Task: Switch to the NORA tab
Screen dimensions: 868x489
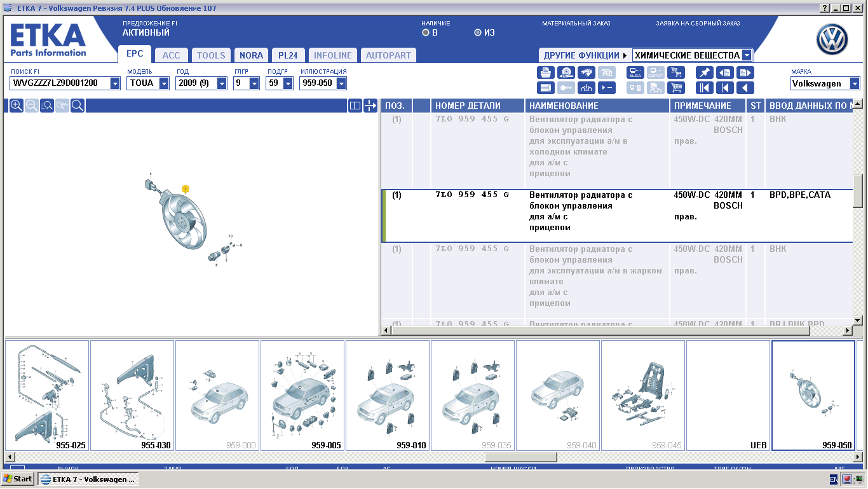Action: [251, 55]
